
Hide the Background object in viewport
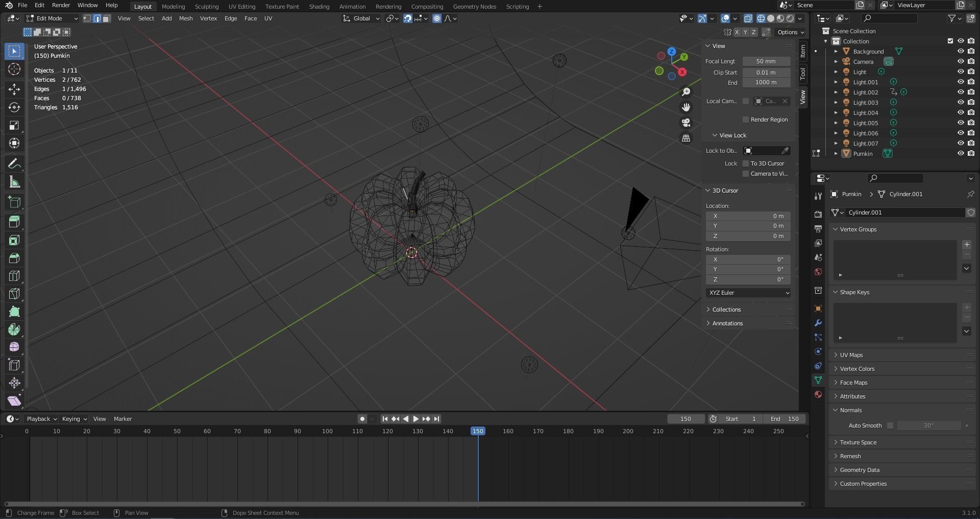coord(961,52)
